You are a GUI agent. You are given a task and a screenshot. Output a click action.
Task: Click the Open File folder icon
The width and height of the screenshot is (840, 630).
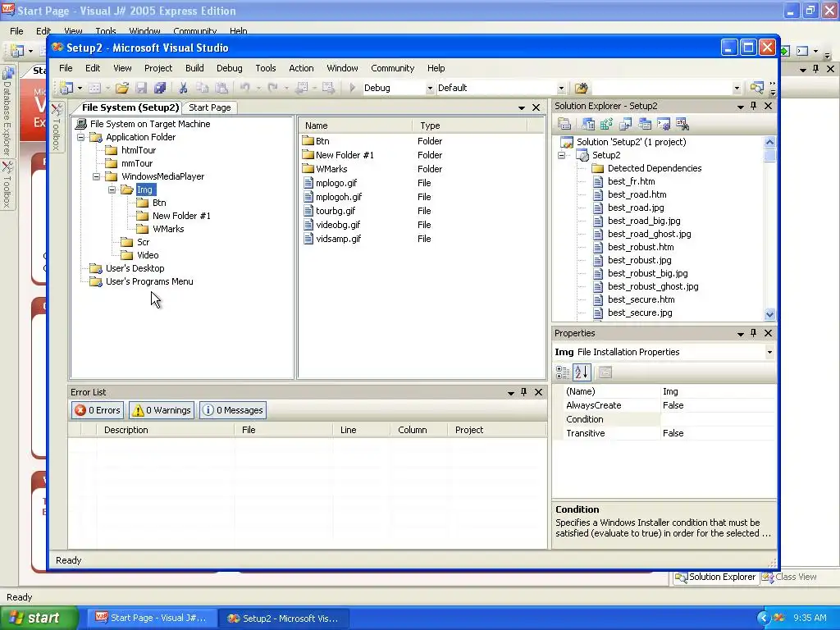[x=122, y=88]
